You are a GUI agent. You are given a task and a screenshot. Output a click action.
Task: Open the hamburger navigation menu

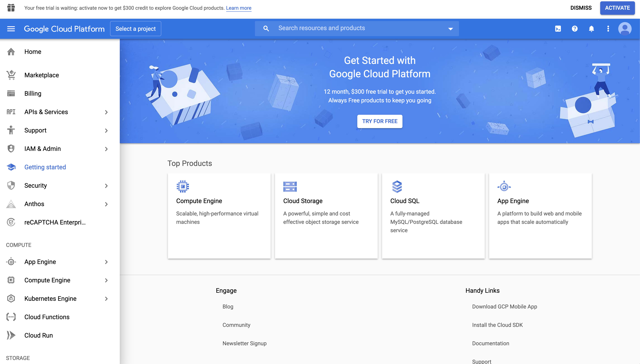pos(11,29)
